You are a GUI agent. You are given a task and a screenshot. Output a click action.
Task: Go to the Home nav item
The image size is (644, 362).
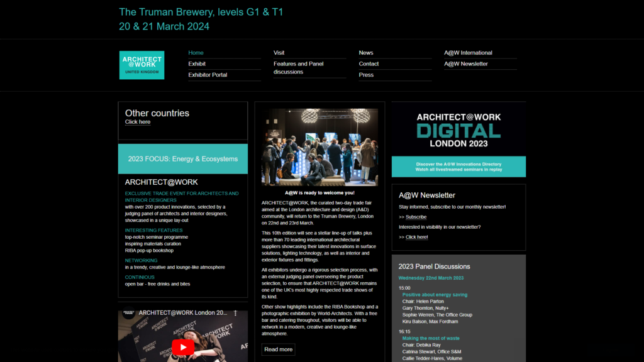(x=196, y=53)
